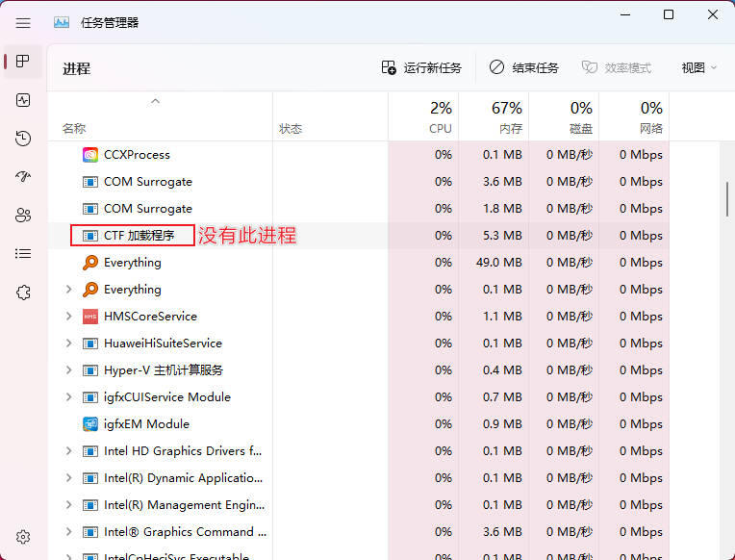
Task: Click the CCXProcess icon
Action: point(90,155)
